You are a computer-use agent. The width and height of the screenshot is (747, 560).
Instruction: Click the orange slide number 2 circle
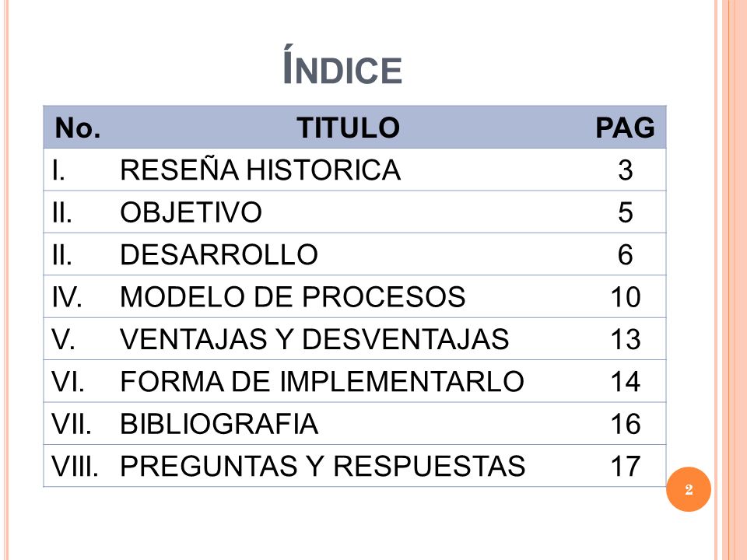coord(689,489)
